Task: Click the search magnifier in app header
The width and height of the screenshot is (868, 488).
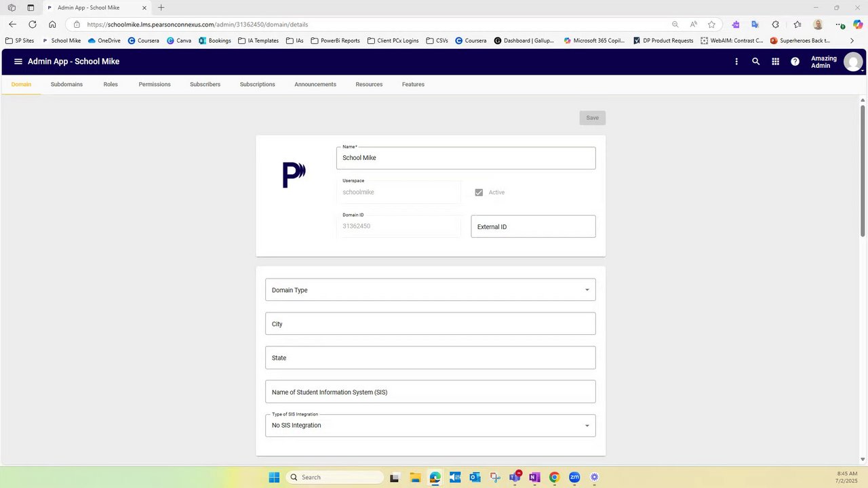Action: pos(756,62)
